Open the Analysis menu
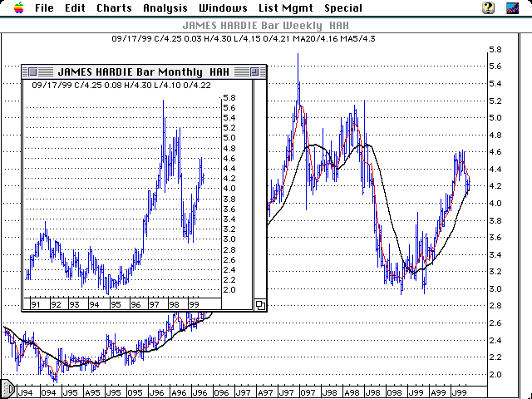 coord(165,7)
